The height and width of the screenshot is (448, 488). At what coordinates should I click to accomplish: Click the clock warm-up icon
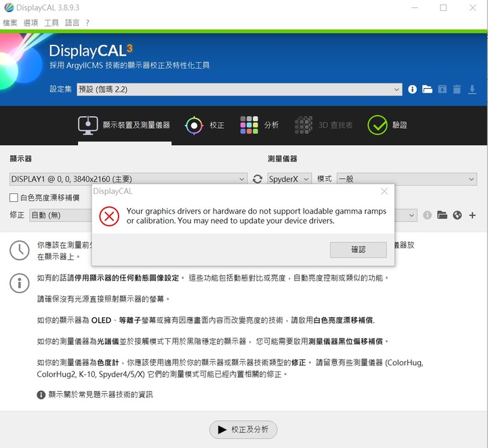pos(19,250)
